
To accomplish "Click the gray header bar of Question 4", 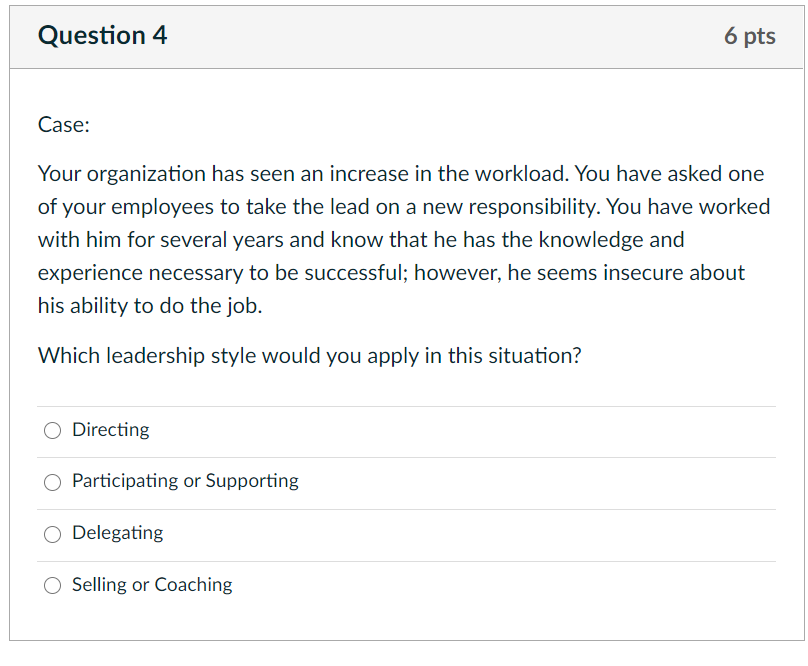I will [x=400, y=36].
